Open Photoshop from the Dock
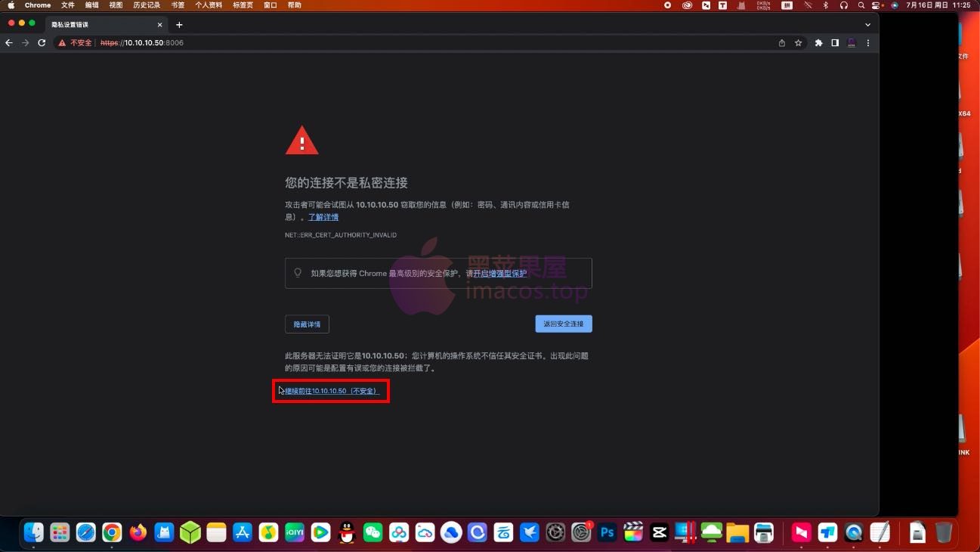This screenshot has height=552, width=980. tap(607, 533)
